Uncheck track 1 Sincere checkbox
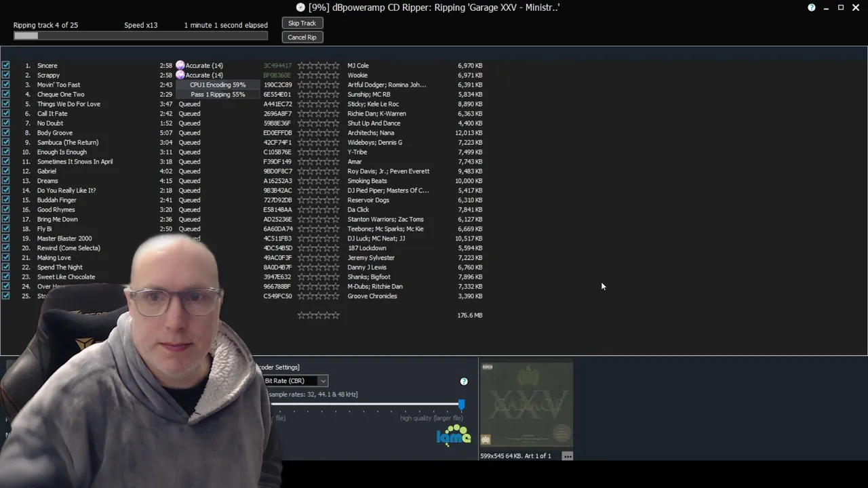This screenshot has width=868, height=488. tap(6, 66)
